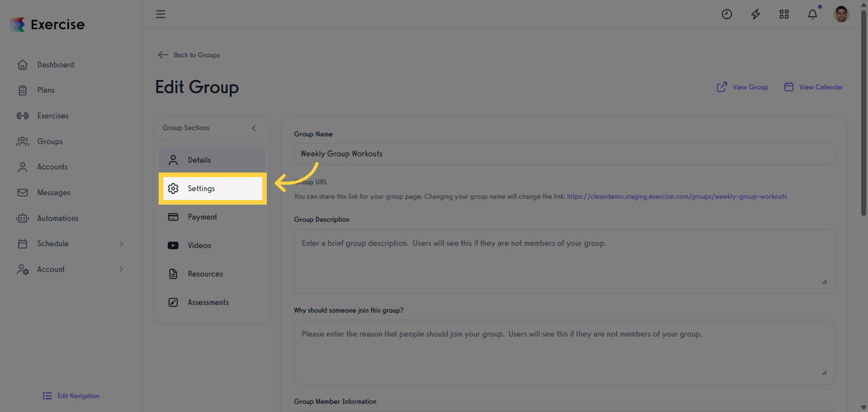Expand the Schedule submenu chevron

point(121,244)
